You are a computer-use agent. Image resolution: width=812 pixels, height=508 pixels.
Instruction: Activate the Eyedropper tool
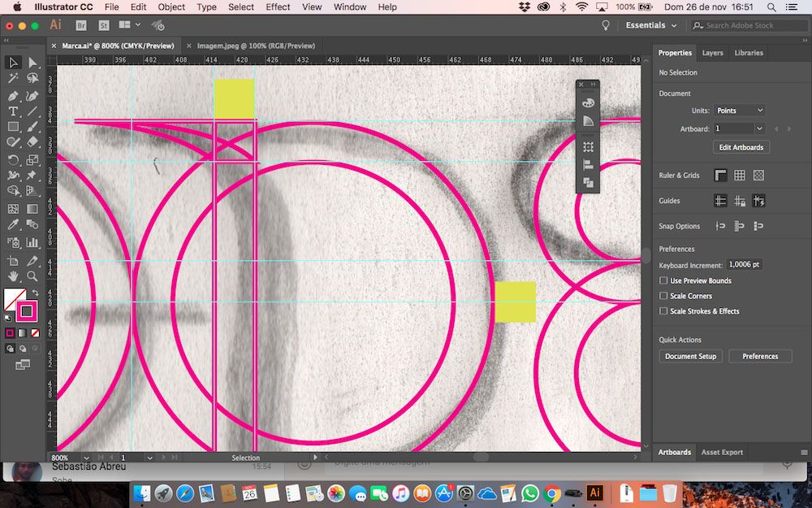13,225
